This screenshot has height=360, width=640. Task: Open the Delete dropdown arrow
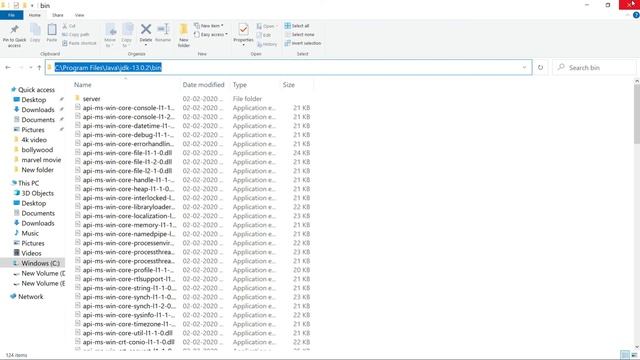click(x=146, y=44)
